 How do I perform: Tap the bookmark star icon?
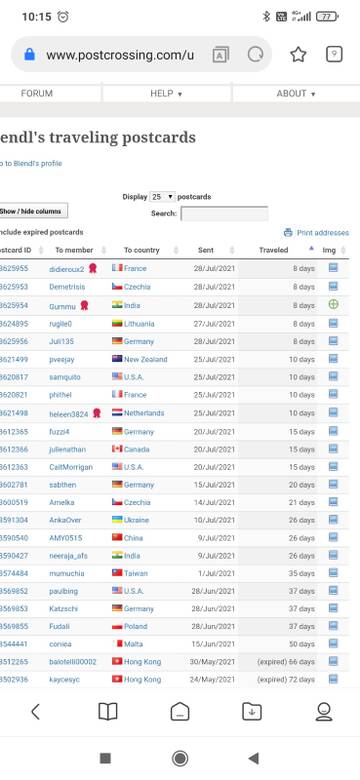pyautogui.click(x=298, y=54)
